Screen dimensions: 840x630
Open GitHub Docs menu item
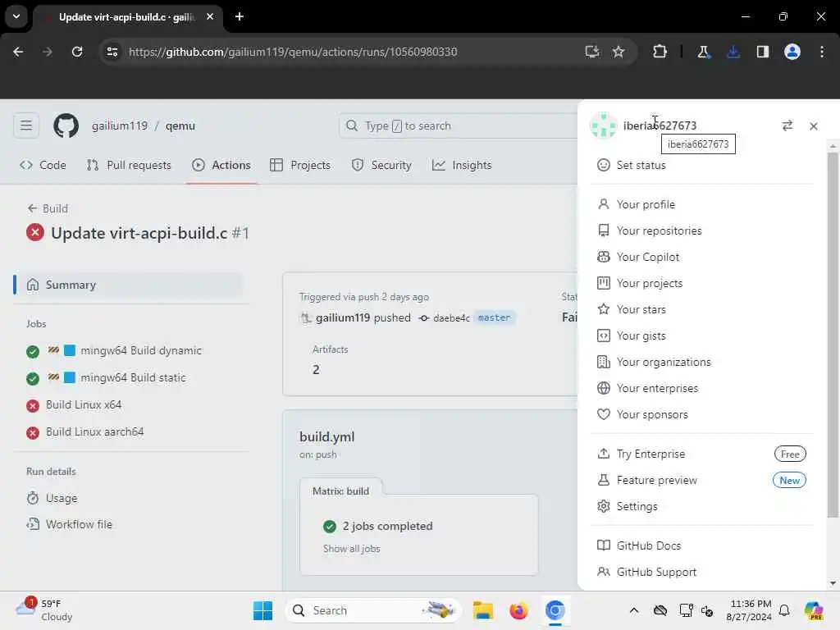pyautogui.click(x=702, y=546)
